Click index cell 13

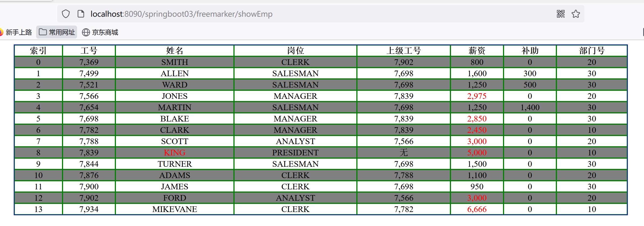point(38,209)
